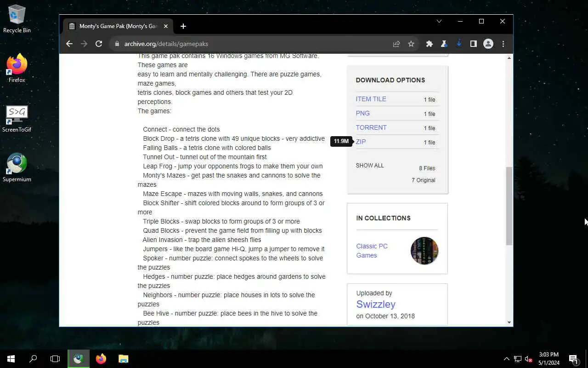Open File Explorer from the taskbar
Viewport: 588px width, 368px height.
tap(123, 359)
